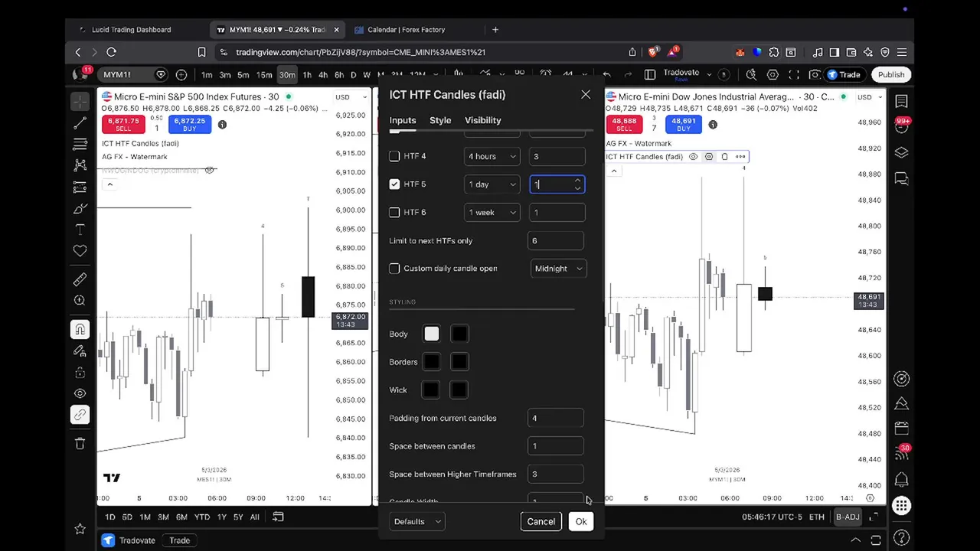
Task: Tick Custom daily candle open checkbox
Action: click(394, 269)
